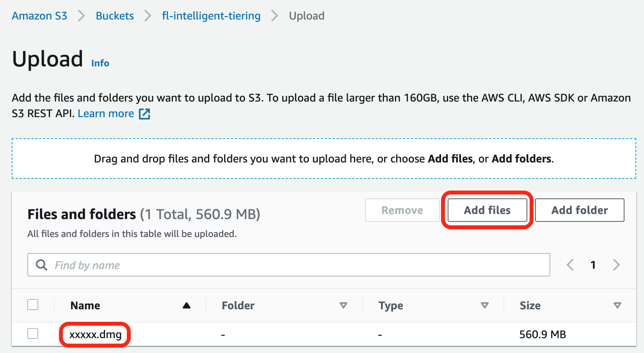Open the Learn more documentation link
Viewport: 644px width, 353px height.
pyautogui.click(x=106, y=114)
